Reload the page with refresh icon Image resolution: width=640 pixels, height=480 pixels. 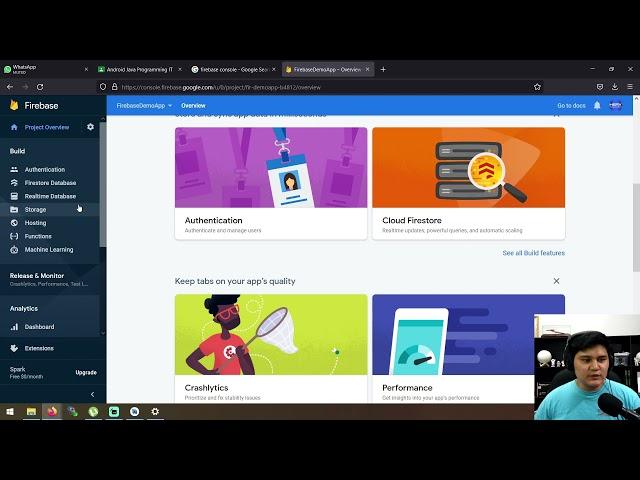pyautogui.click(x=40, y=87)
